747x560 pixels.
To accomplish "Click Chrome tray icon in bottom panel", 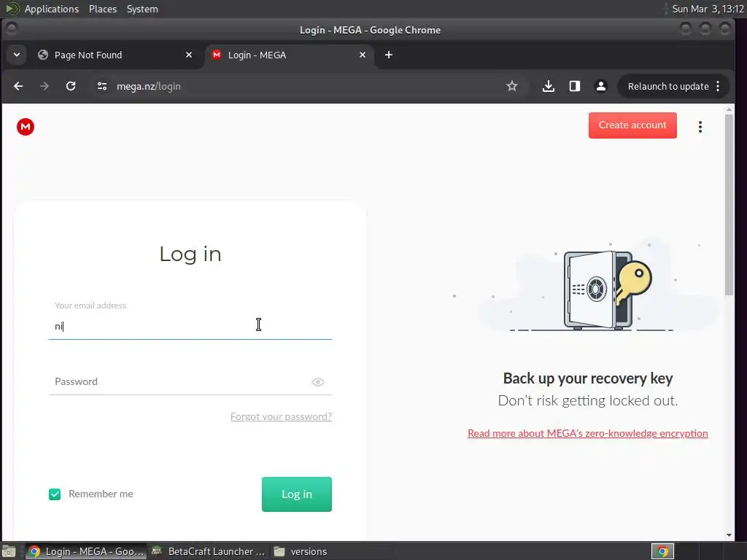I will coord(662,551).
